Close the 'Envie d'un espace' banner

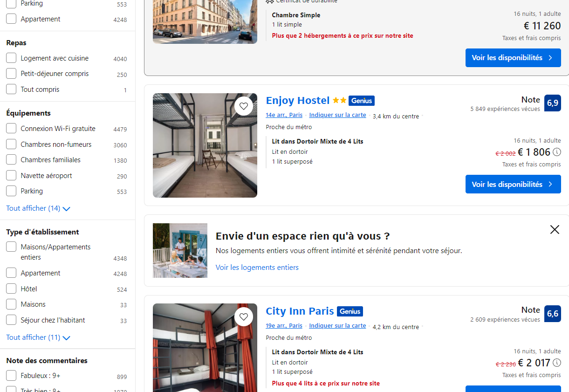point(555,229)
